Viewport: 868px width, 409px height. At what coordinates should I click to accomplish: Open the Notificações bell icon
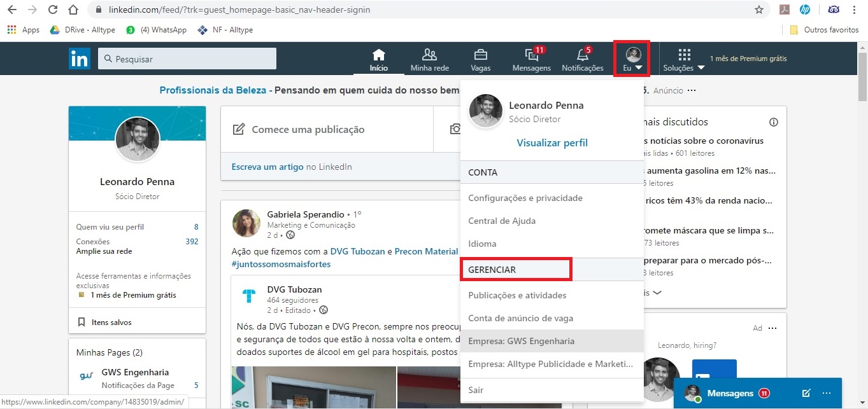click(x=582, y=55)
